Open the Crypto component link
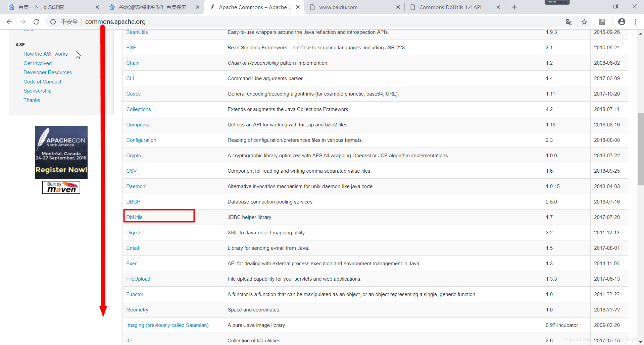644x345 pixels. pos(134,156)
